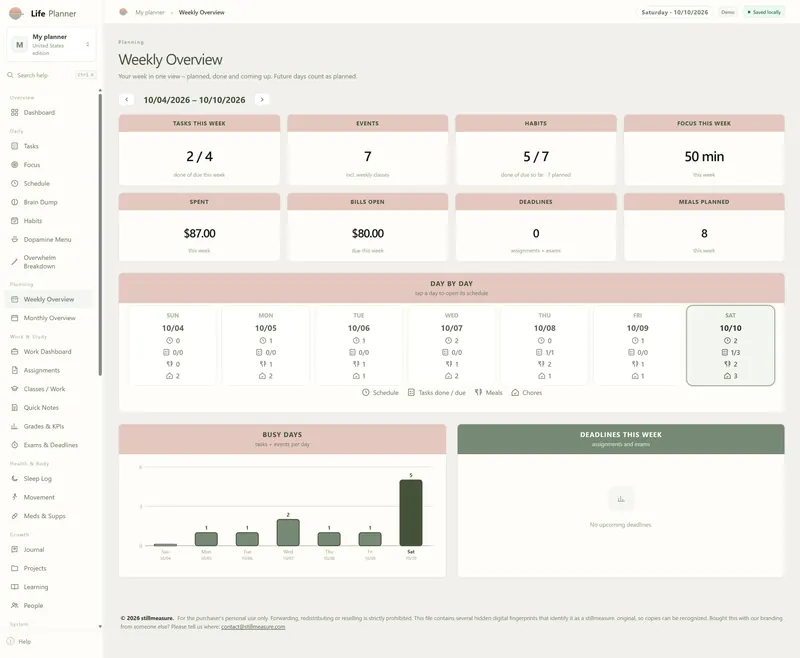Click the Journal icon in sidebar
Viewport: 800px width, 658px height.
click(14, 550)
